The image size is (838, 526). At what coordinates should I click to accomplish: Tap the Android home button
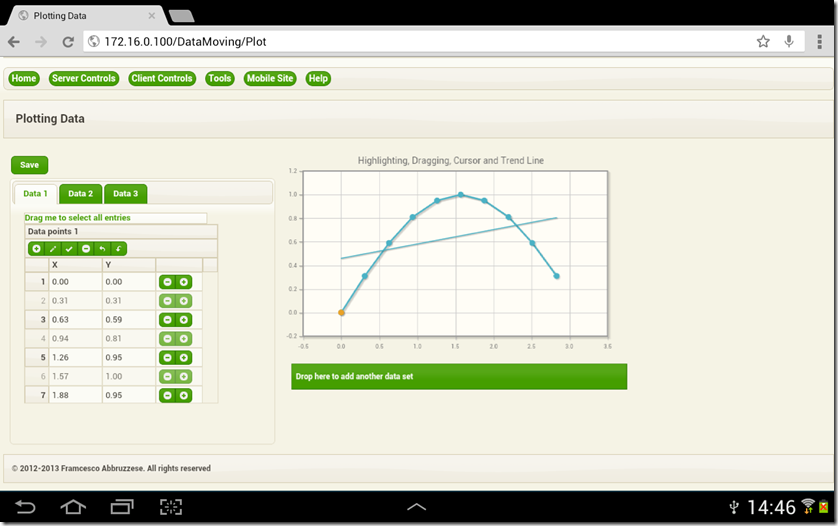[x=73, y=506]
